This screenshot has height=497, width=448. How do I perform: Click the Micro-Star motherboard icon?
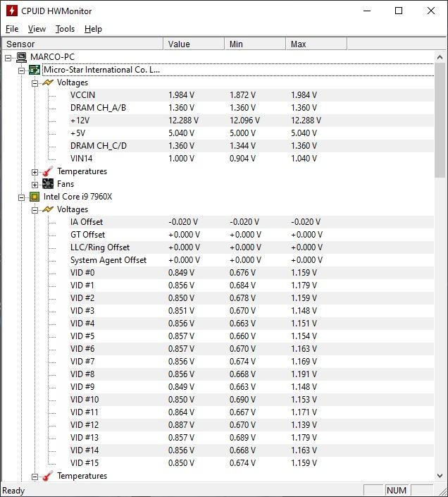(35, 70)
